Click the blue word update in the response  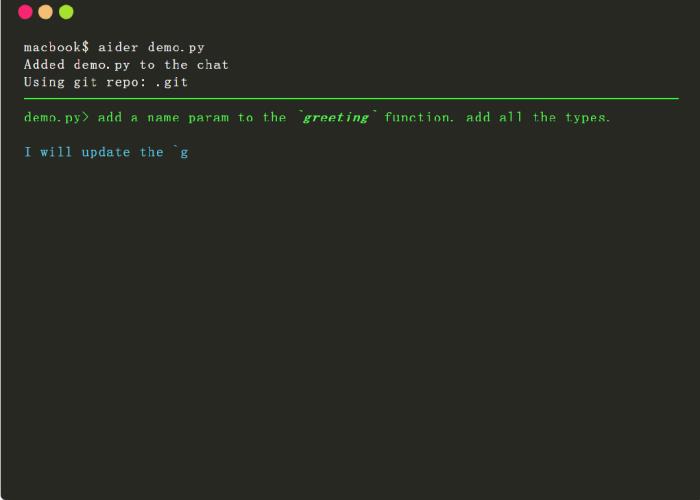[x=106, y=153]
